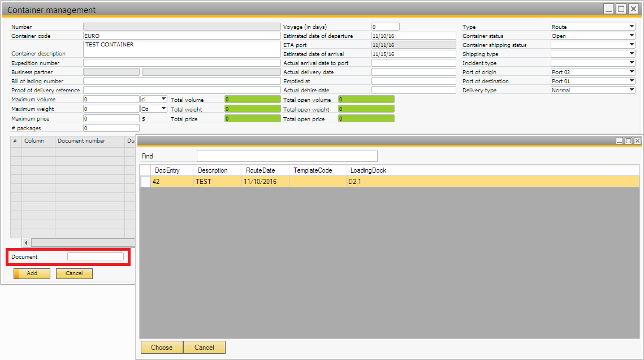Click the Choose button
The width and height of the screenshot is (644, 360).
(x=162, y=347)
